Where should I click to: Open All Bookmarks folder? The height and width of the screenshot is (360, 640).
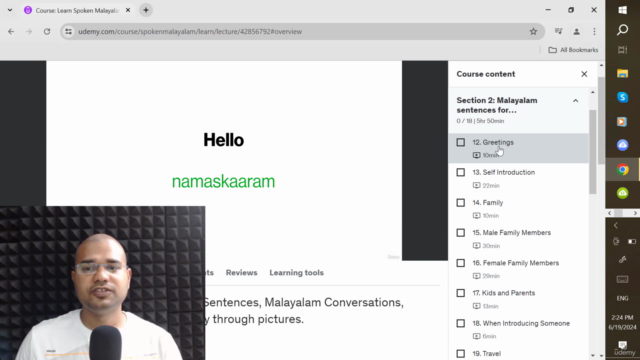pyautogui.click(x=573, y=50)
